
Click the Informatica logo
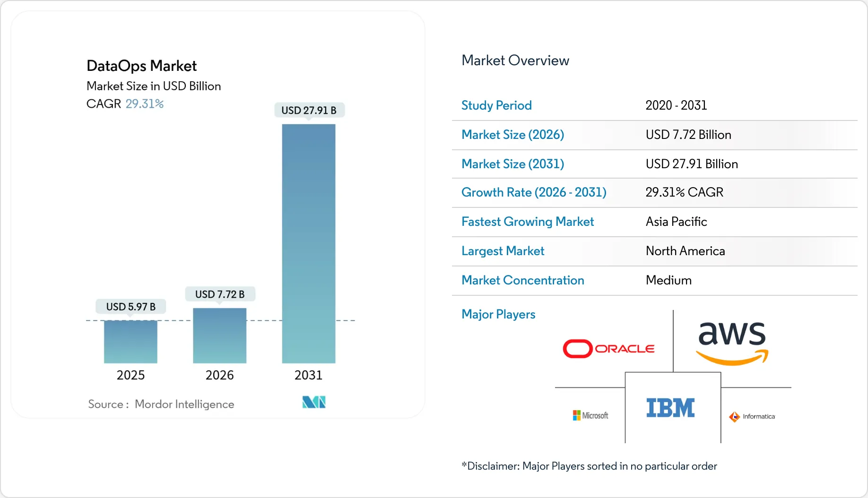click(753, 416)
